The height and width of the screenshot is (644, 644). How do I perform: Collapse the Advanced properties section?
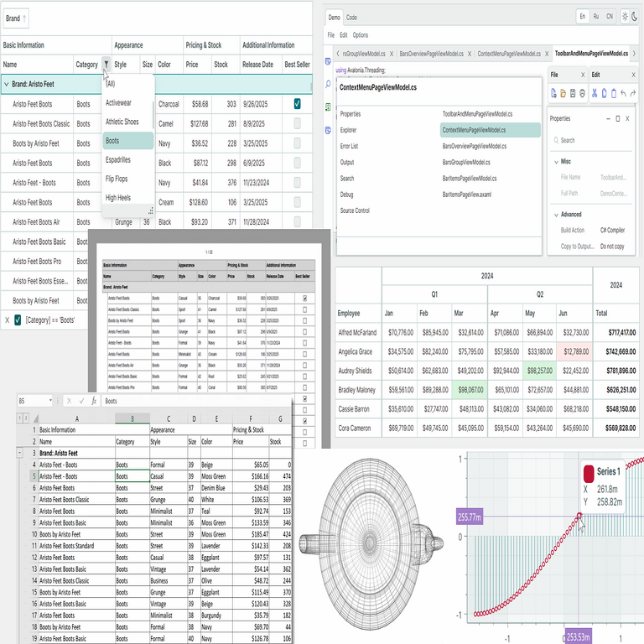point(556,215)
